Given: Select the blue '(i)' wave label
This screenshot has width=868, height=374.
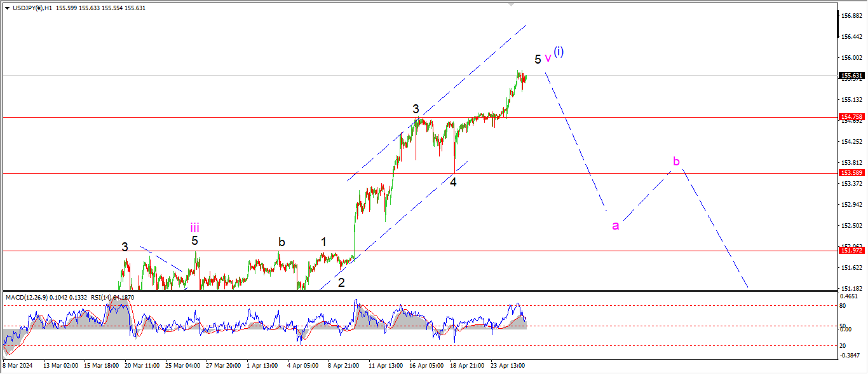Looking at the screenshot, I should click(x=559, y=52).
